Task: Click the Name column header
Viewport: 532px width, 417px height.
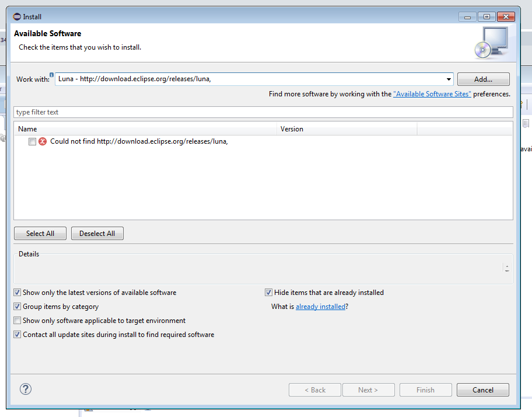Action: tap(145, 129)
